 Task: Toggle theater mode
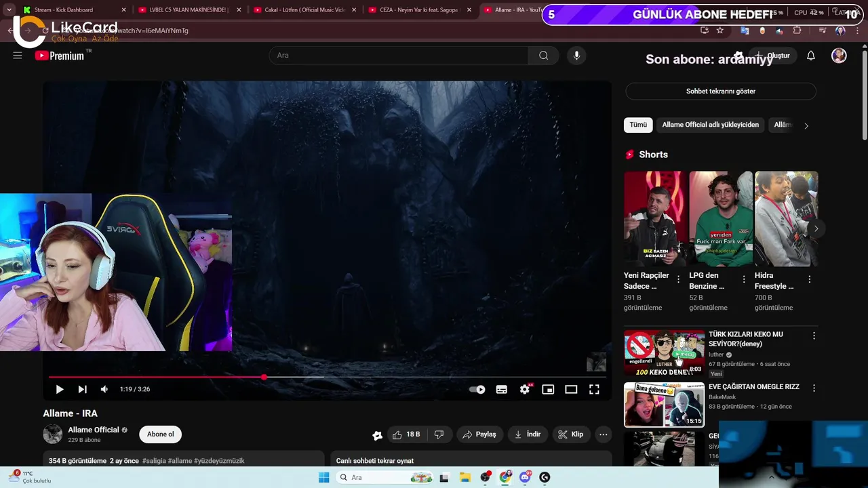[571, 389]
